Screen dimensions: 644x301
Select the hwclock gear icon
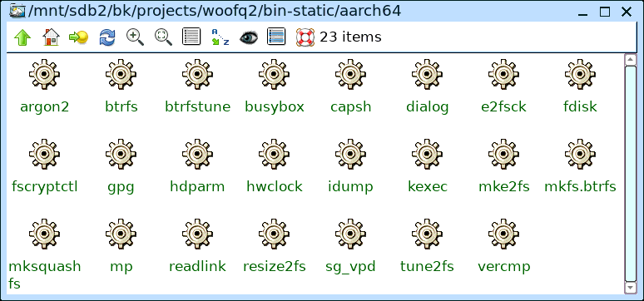(x=274, y=154)
